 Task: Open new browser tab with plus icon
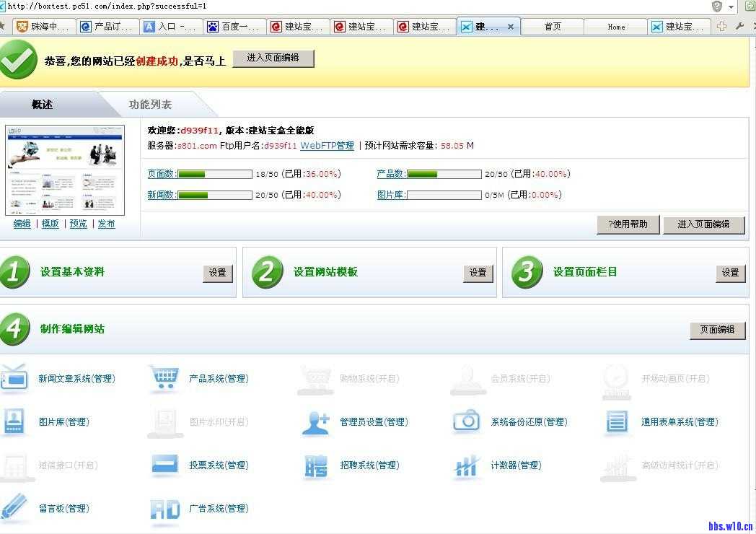(721, 27)
